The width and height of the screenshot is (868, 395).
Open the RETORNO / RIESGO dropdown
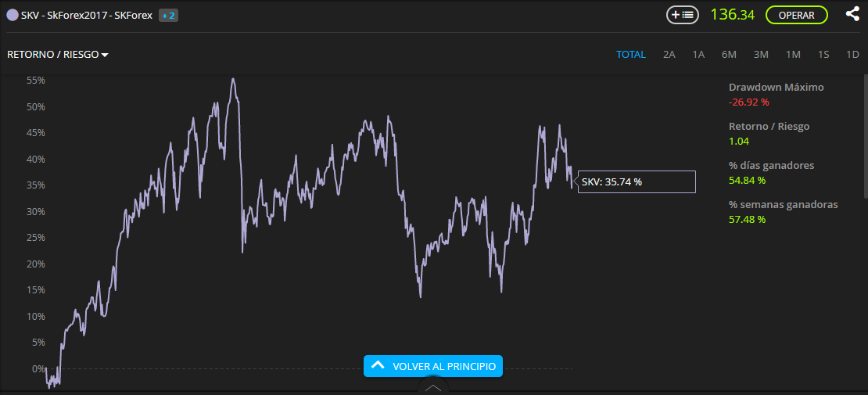coord(58,55)
